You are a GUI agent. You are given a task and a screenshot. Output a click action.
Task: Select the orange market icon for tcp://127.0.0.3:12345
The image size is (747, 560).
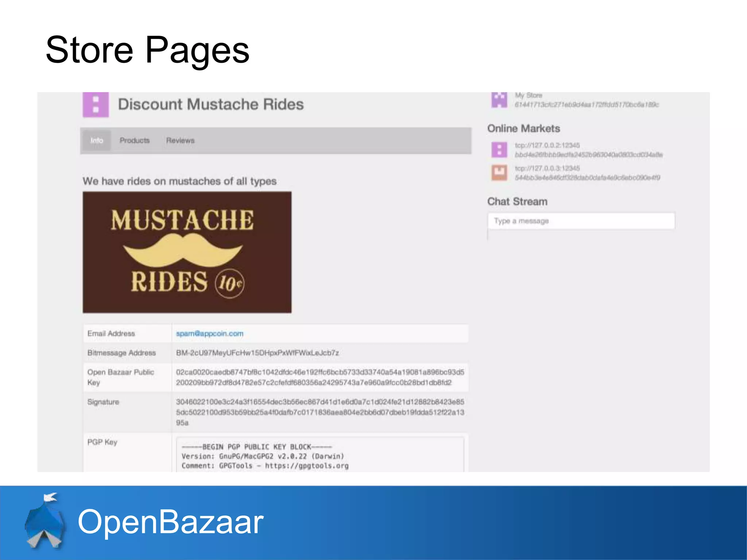(x=499, y=173)
